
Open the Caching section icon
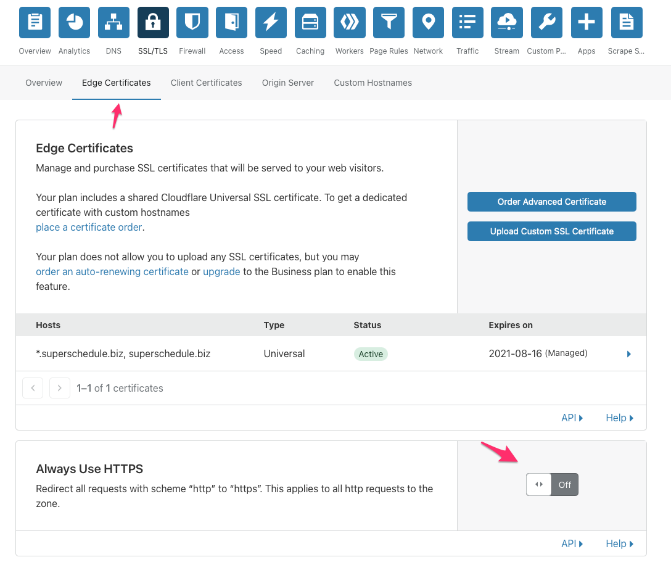[310, 22]
